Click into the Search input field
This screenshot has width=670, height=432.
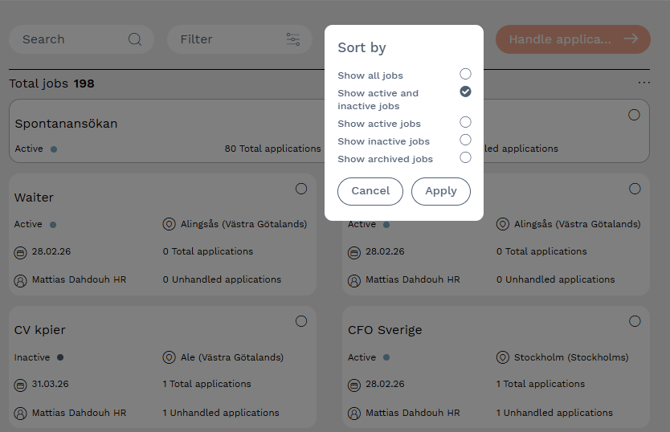click(81, 39)
